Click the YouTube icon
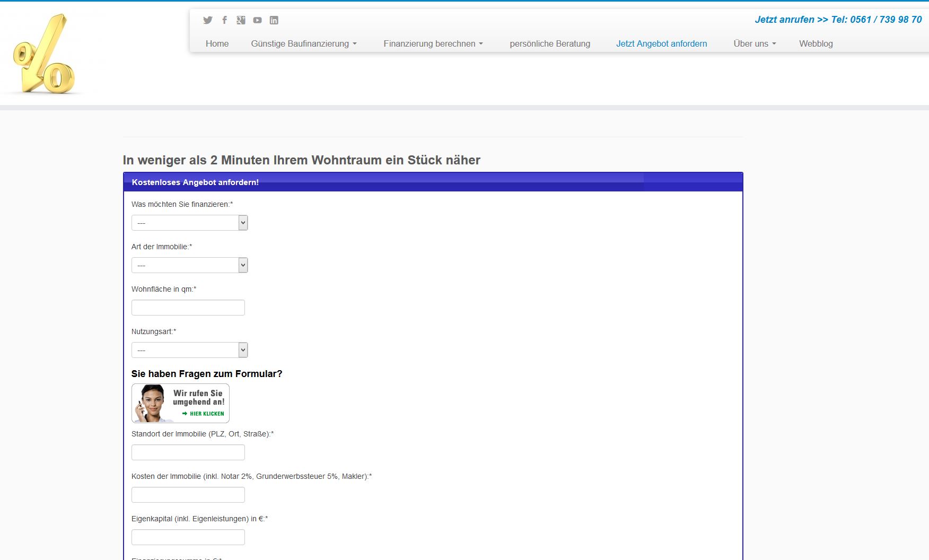Viewport: 929px width, 560px height. pyautogui.click(x=257, y=20)
